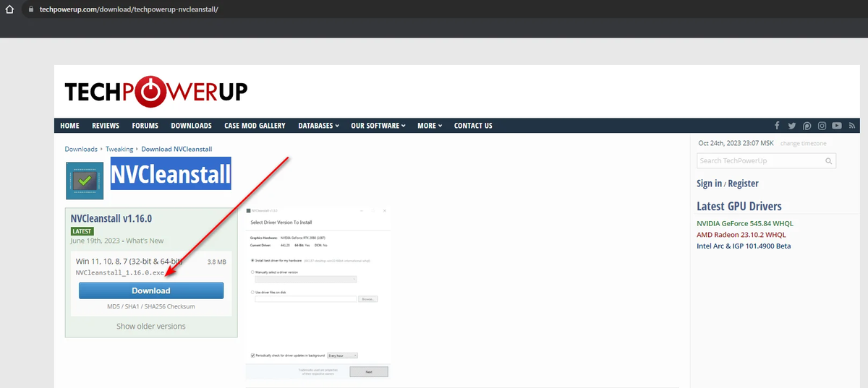868x388 pixels.
Task: Open the What's New link
Action: pos(146,241)
